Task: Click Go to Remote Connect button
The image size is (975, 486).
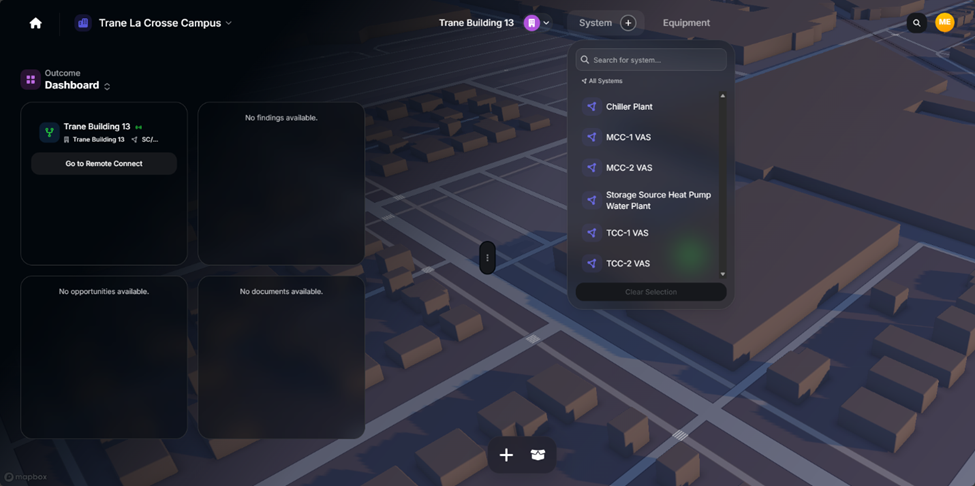Action: coord(104,163)
